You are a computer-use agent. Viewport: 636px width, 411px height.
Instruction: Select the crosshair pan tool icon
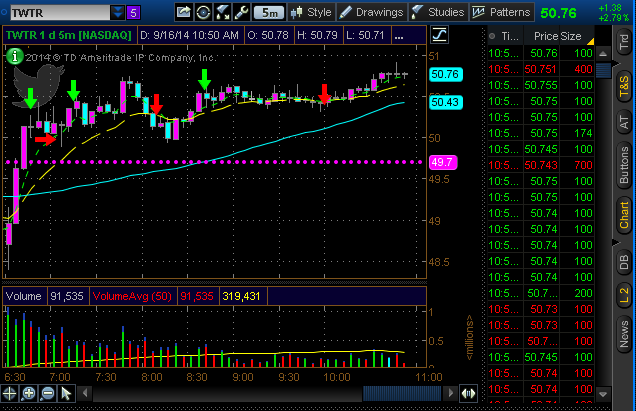tap(10, 394)
